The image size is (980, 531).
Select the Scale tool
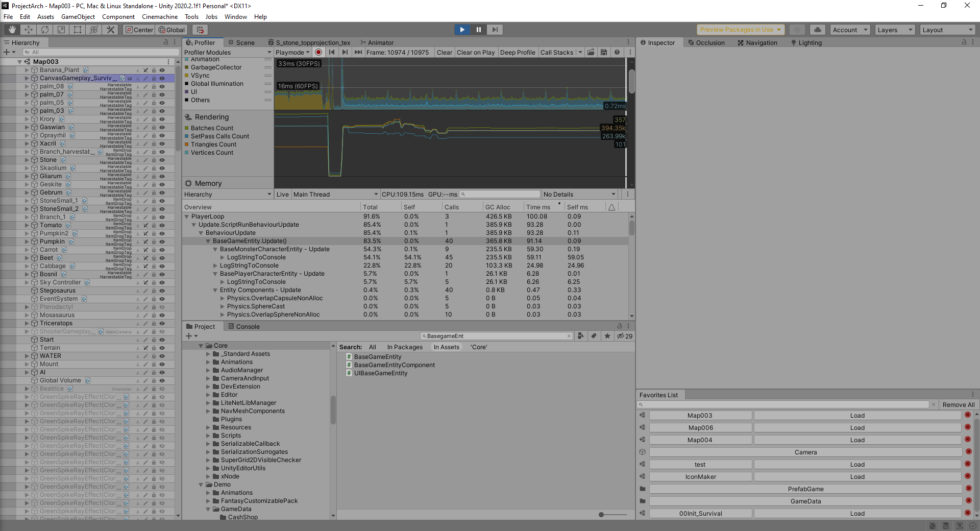61,29
